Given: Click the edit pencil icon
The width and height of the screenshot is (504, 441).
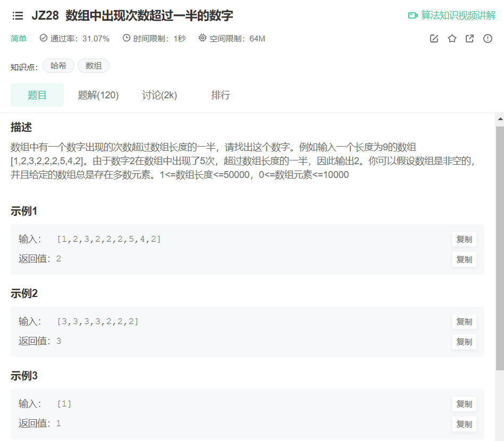Looking at the screenshot, I should [434, 38].
